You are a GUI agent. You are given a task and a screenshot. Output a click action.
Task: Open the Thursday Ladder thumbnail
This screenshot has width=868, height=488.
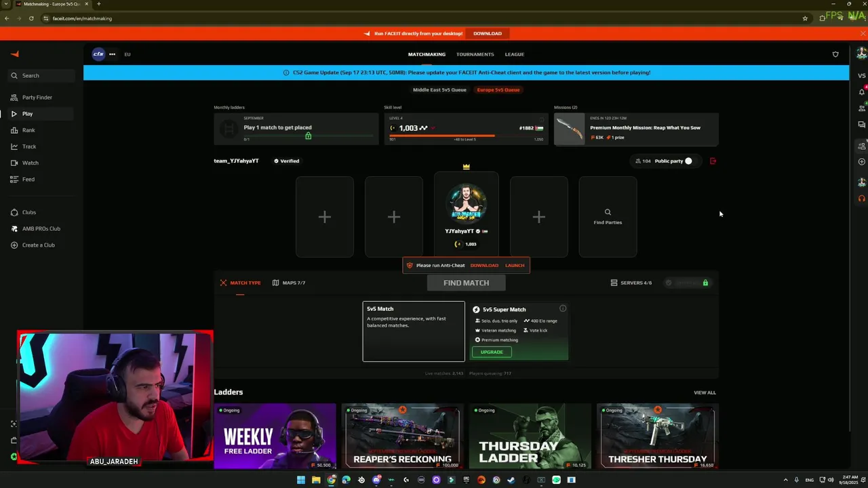click(530, 436)
